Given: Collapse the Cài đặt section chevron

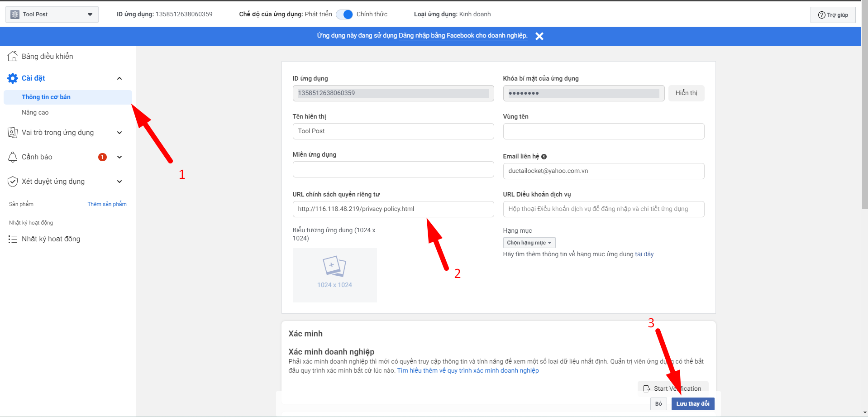Looking at the screenshot, I should [119, 78].
